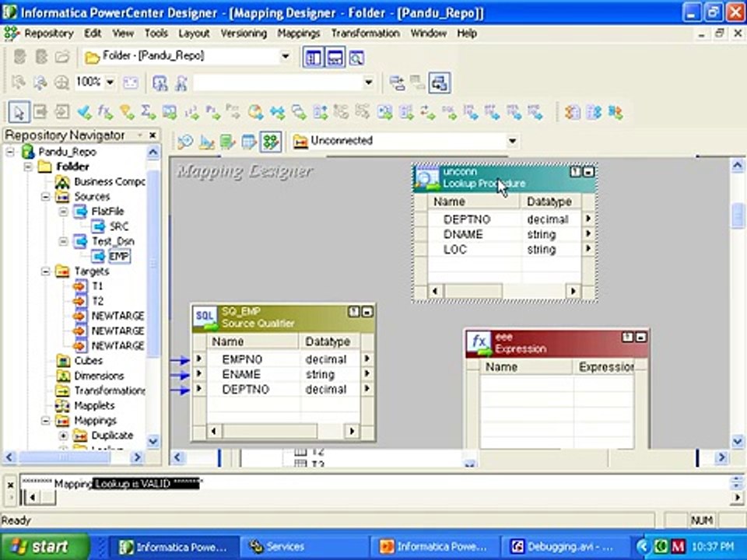747x560 pixels.
Task: Close the Repository Navigator panel
Action: [x=153, y=135]
